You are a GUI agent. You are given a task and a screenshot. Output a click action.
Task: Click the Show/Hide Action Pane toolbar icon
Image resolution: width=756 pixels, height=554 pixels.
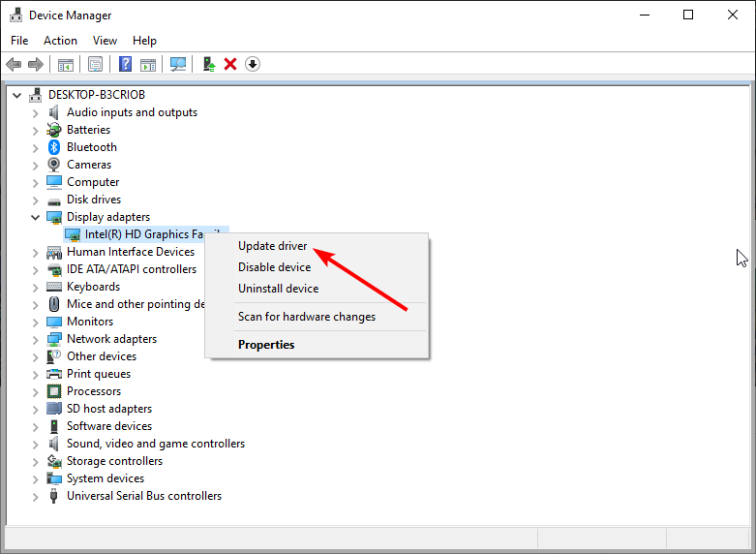[x=148, y=64]
